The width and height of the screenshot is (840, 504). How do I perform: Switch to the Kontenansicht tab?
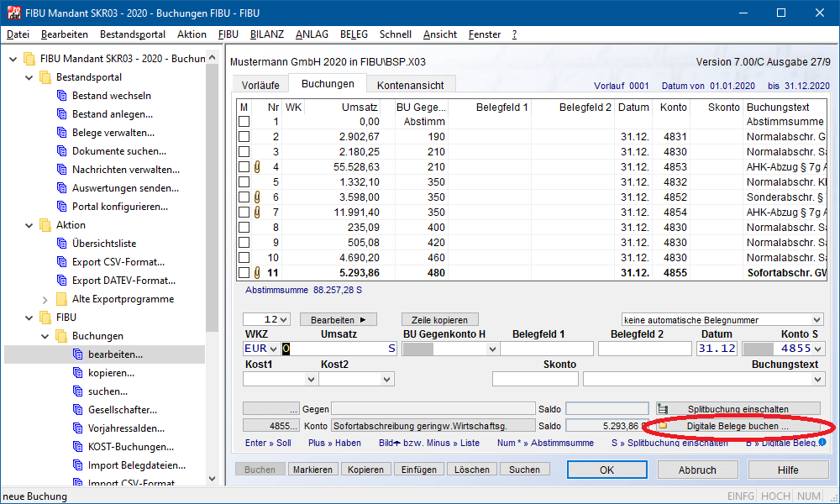click(x=411, y=85)
